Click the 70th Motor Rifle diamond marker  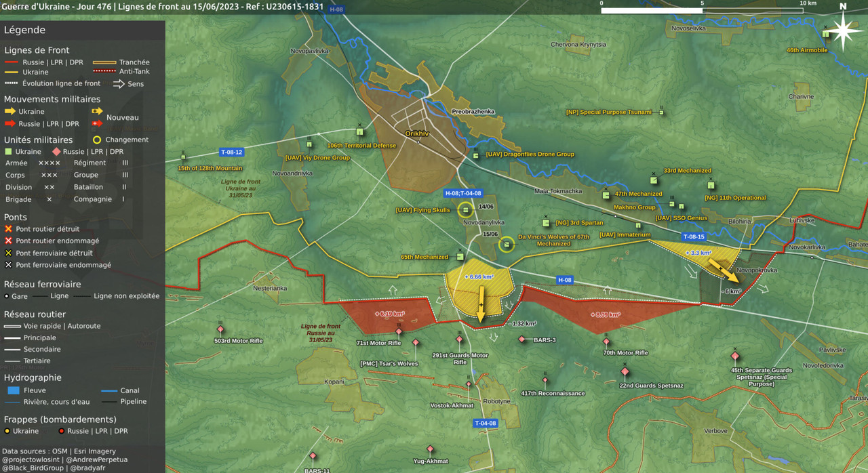(606, 342)
